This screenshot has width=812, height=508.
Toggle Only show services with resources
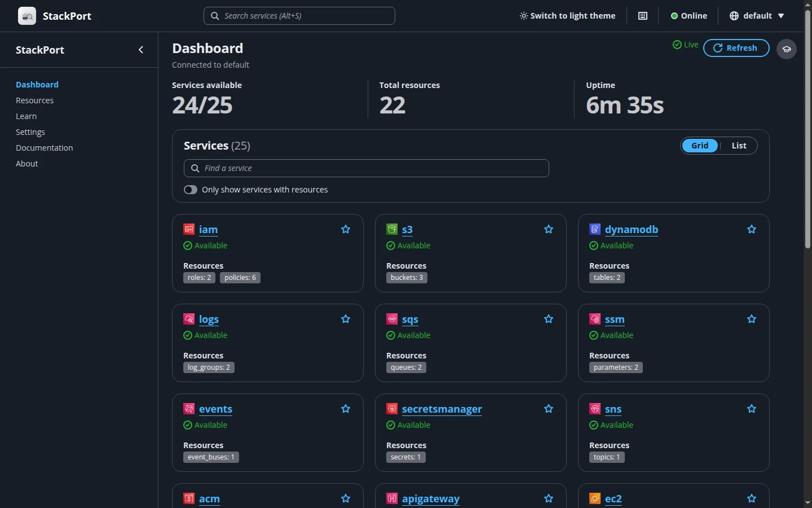tap(191, 190)
